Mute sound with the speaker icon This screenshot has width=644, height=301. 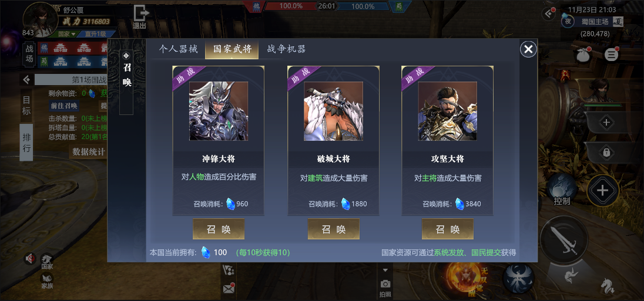(29, 258)
